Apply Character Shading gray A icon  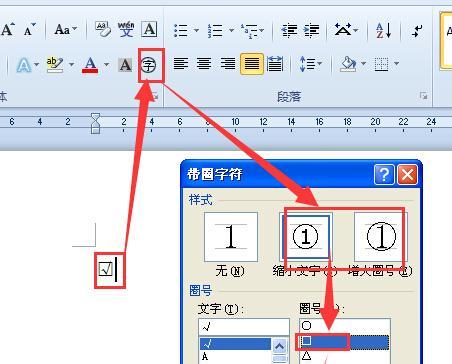tap(125, 65)
